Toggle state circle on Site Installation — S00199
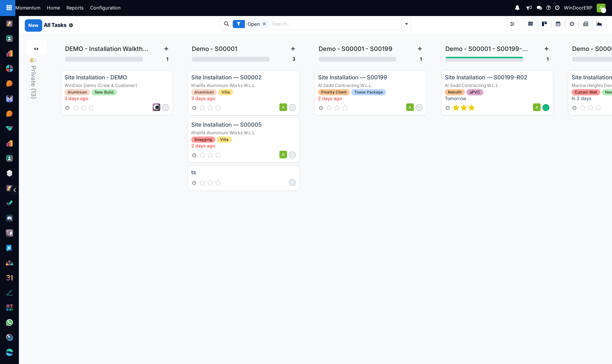Screen dimensions: 612x364 pos(419,107)
